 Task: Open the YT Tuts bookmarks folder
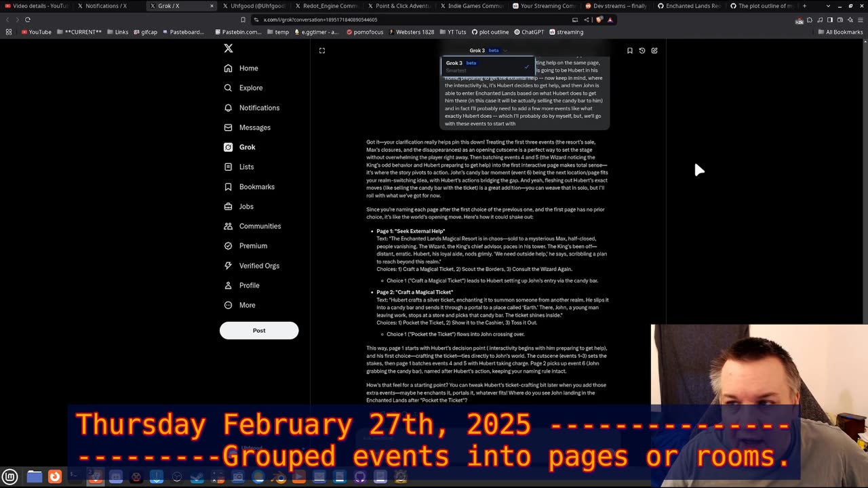[452, 32]
